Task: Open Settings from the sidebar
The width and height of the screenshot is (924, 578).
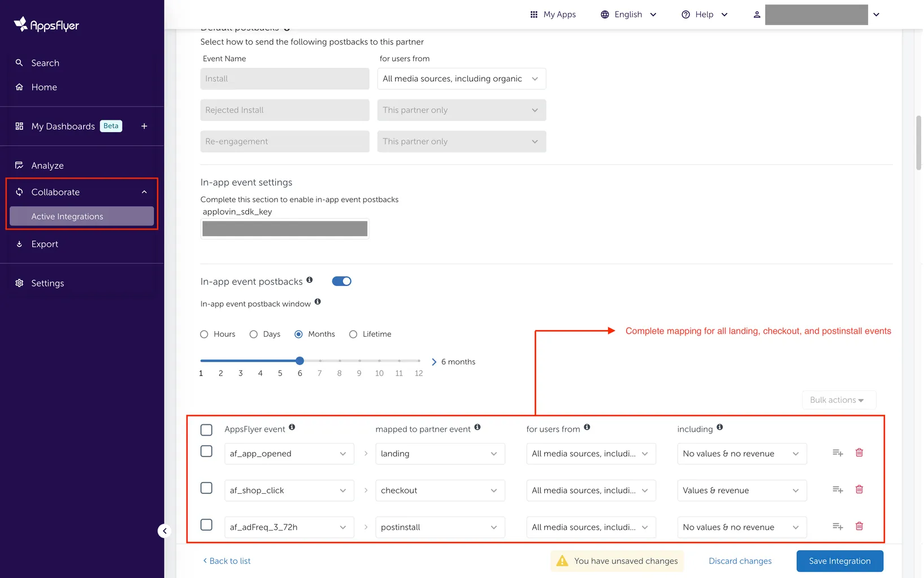Action: tap(47, 283)
